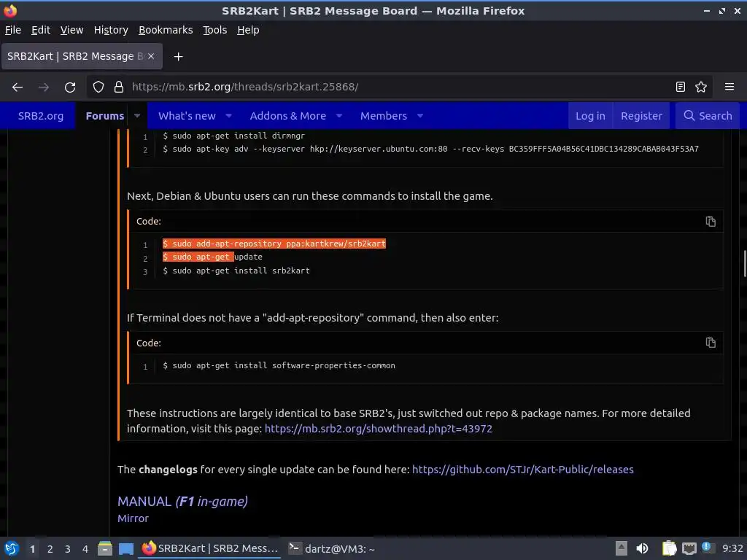Viewport: 747px width, 560px height.
Task: View site security padlock info
Action: tap(119, 87)
